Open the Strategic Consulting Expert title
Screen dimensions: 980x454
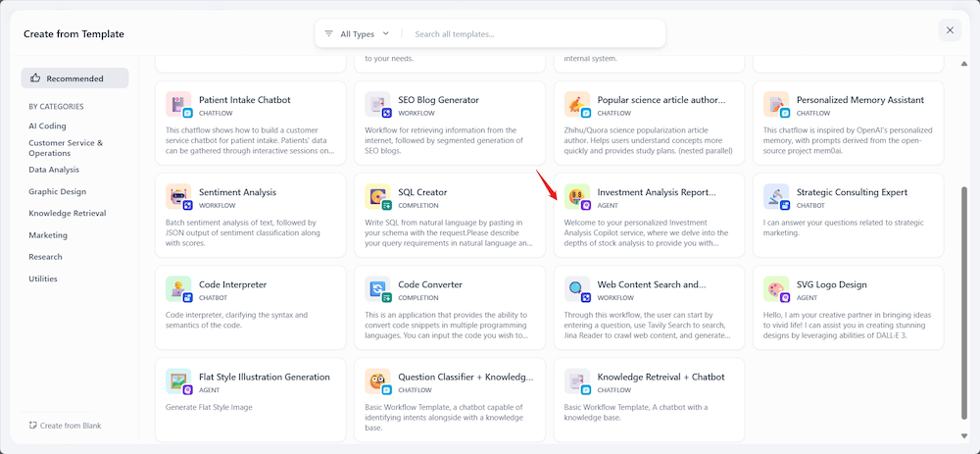click(x=852, y=192)
